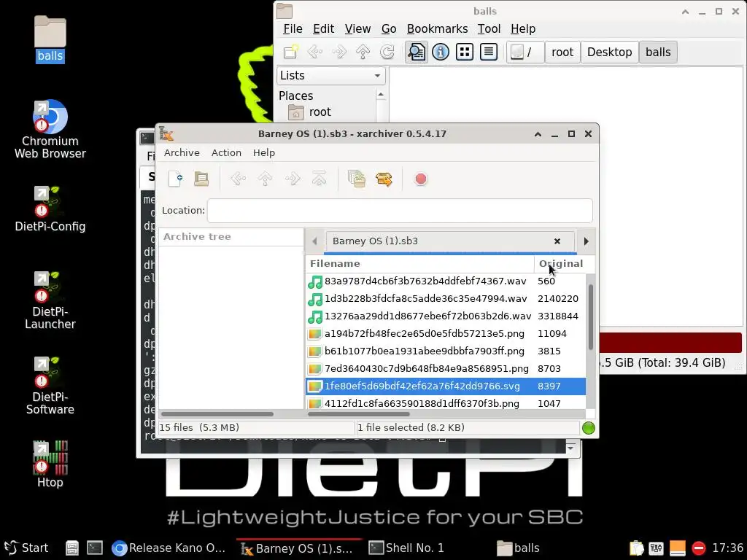Click the tab scroll right arrow in xarchiver
747x560 pixels.
point(586,241)
